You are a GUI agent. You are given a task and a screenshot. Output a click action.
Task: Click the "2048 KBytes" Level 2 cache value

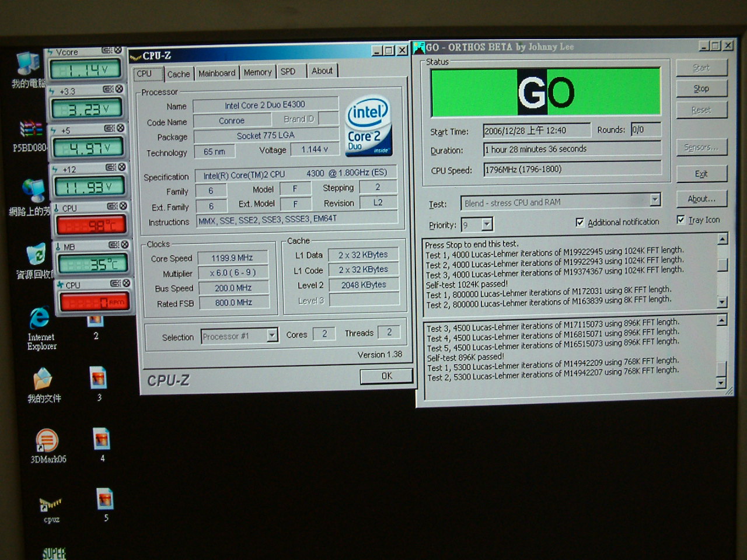click(x=364, y=285)
